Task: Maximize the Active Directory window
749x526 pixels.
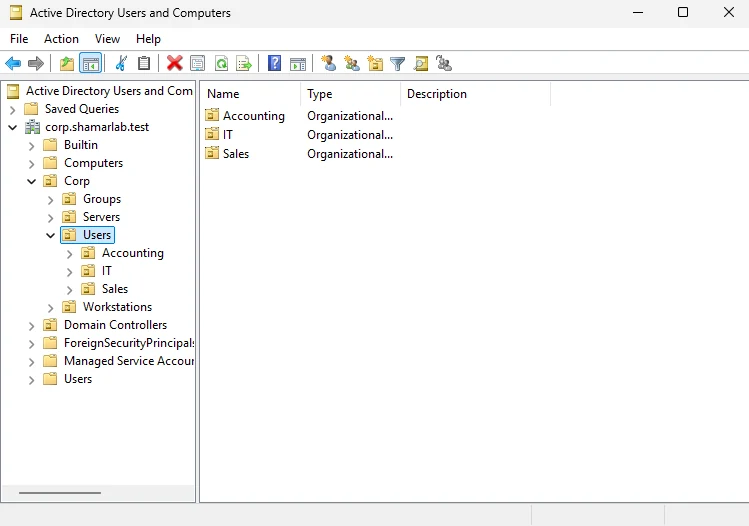Action: click(x=683, y=12)
